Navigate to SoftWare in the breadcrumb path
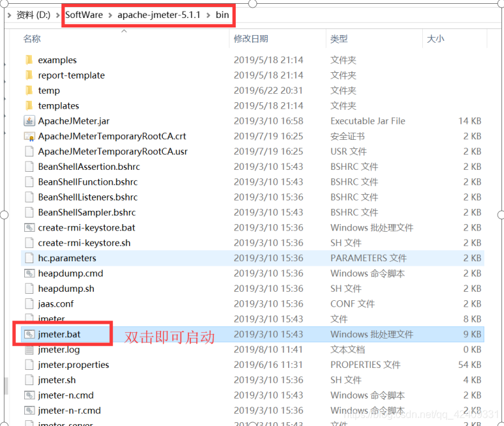Viewport: 504px width, 426px height. point(84,15)
